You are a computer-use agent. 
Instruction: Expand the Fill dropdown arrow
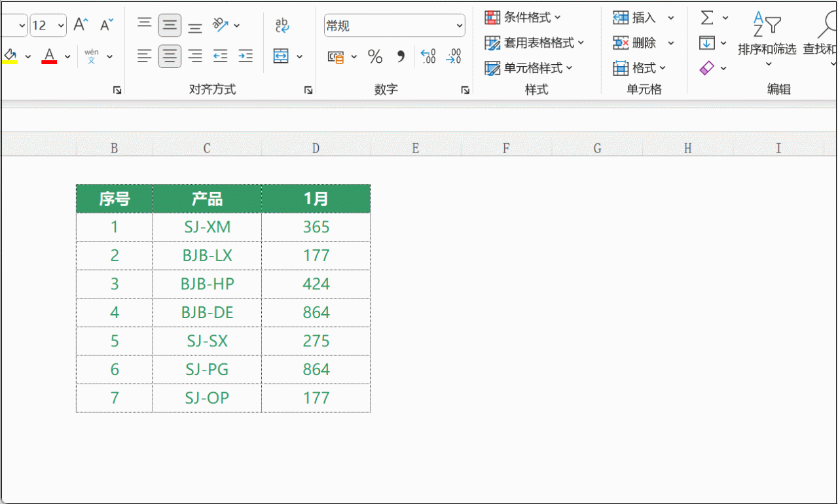coord(724,43)
